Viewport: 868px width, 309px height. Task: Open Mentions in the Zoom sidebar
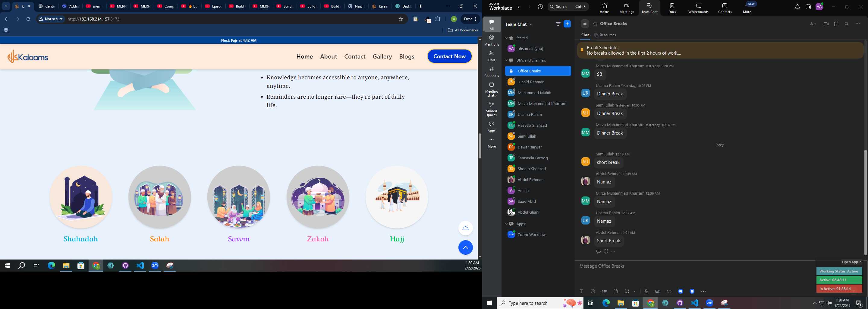(x=492, y=40)
